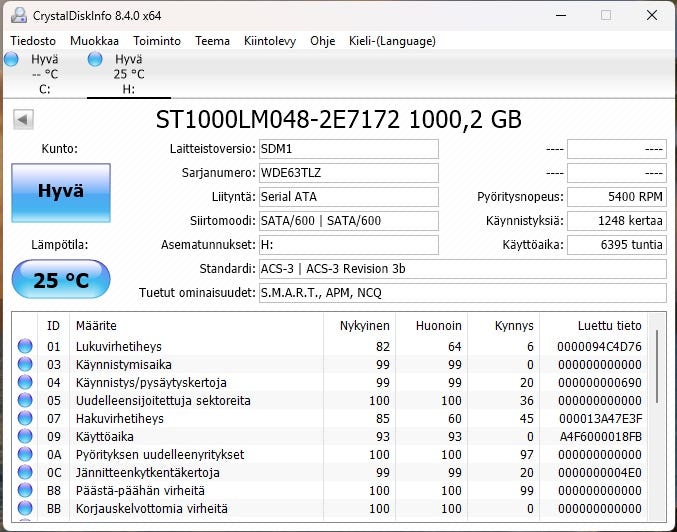Click raw value 000000000690
677x532 pixels.
[x=600, y=383]
